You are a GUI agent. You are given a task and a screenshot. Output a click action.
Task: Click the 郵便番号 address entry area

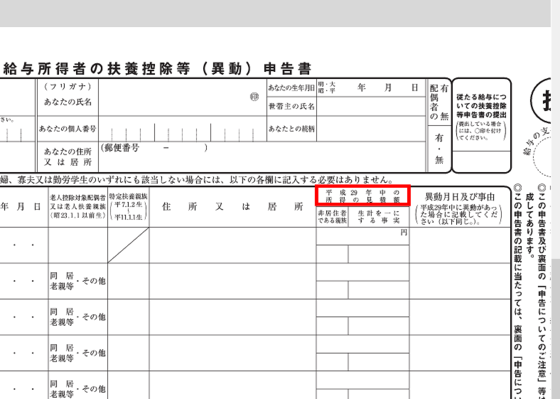pyautogui.click(x=262, y=157)
